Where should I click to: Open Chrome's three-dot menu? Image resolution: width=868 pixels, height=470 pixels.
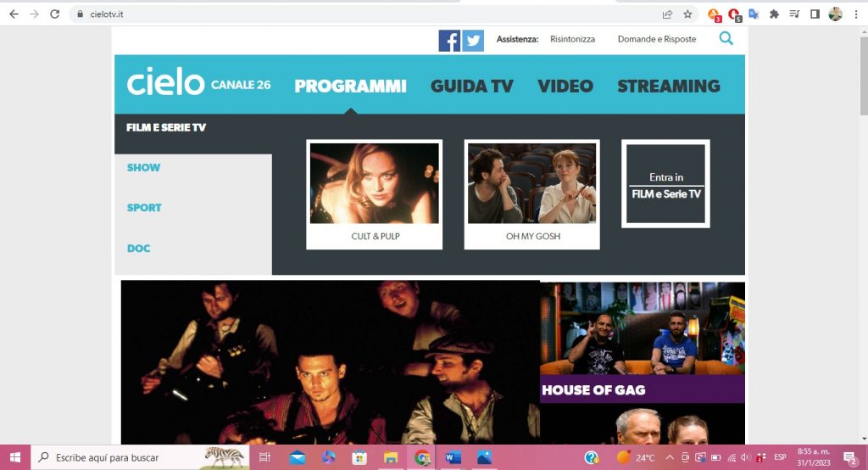[856, 14]
